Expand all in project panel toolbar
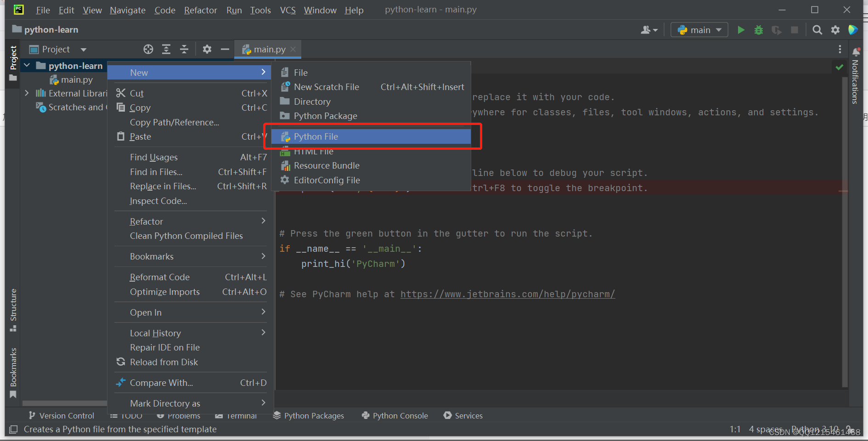 pyautogui.click(x=166, y=49)
